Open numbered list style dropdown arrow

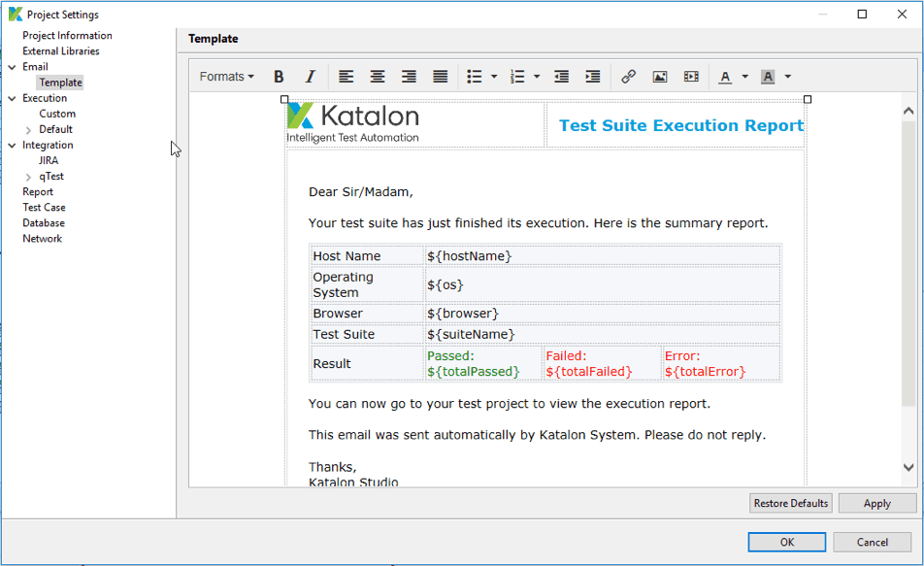(x=537, y=77)
